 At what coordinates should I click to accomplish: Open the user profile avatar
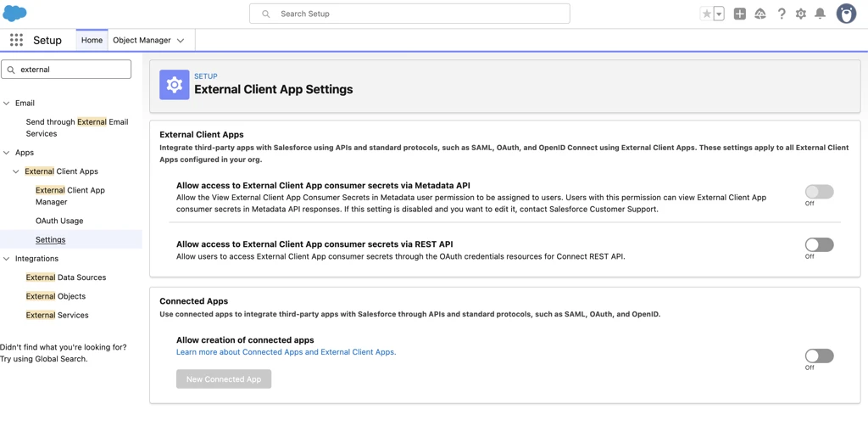click(x=846, y=14)
